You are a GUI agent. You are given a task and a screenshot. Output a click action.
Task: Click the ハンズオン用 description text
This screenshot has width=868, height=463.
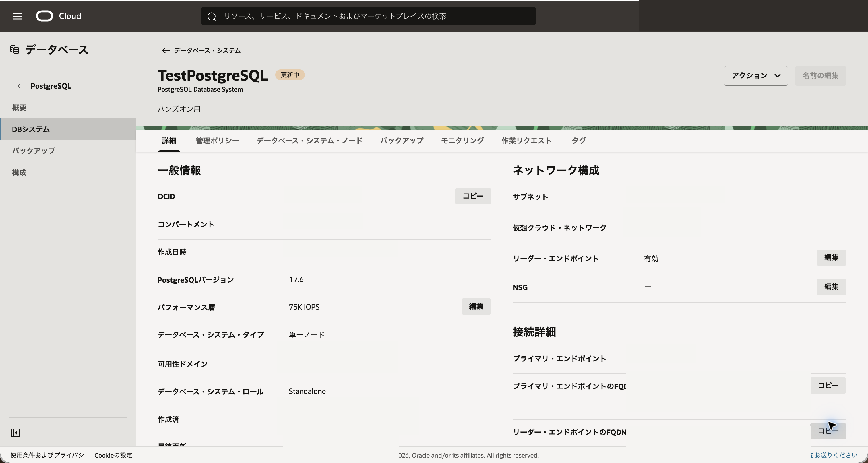click(179, 109)
